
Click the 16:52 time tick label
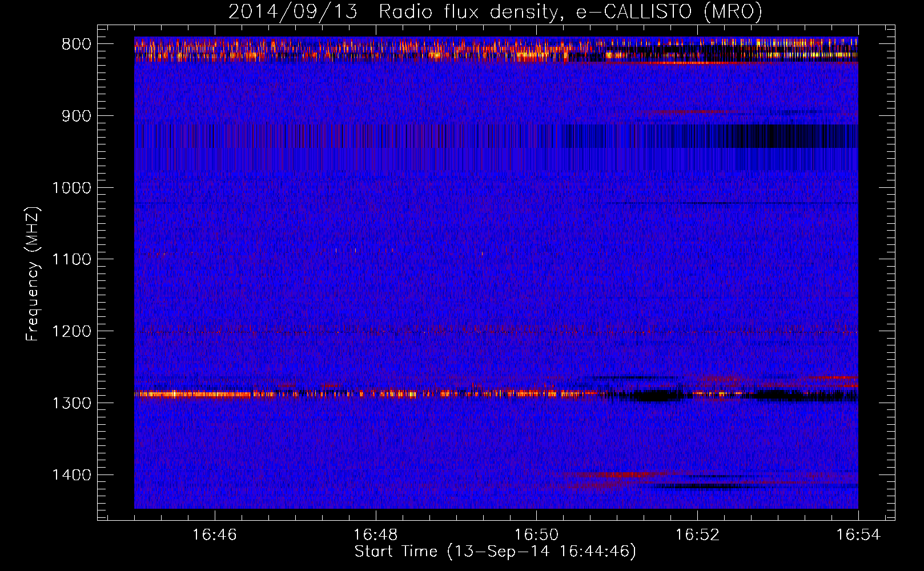(x=697, y=535)
